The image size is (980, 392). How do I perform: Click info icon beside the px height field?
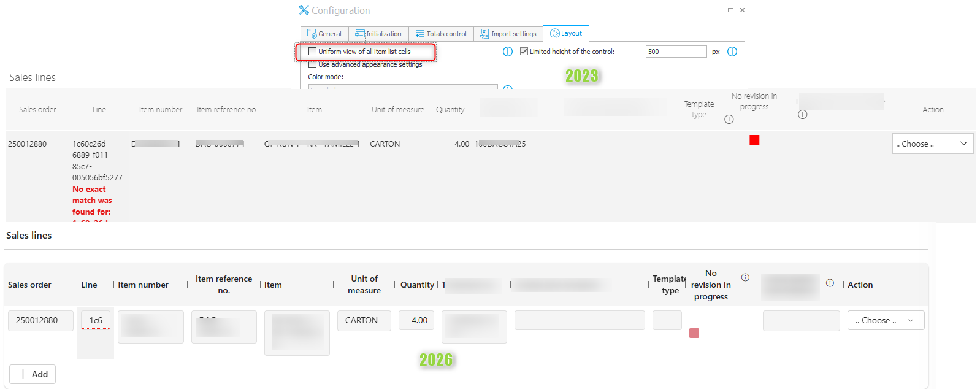point(732,52)
